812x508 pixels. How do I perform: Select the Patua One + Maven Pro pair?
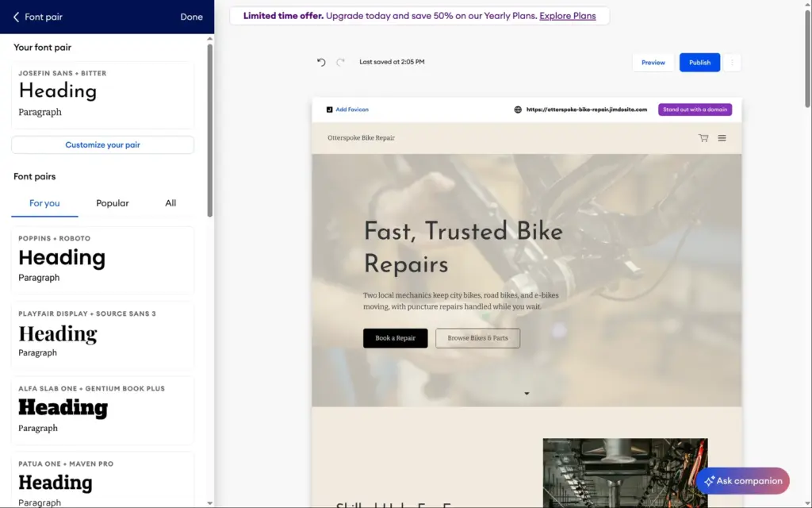pos(102,480)
